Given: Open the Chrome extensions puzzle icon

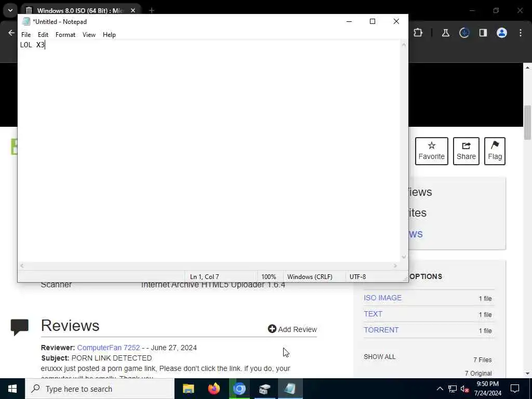Looking at the screenshot, I should coord(418,33).
